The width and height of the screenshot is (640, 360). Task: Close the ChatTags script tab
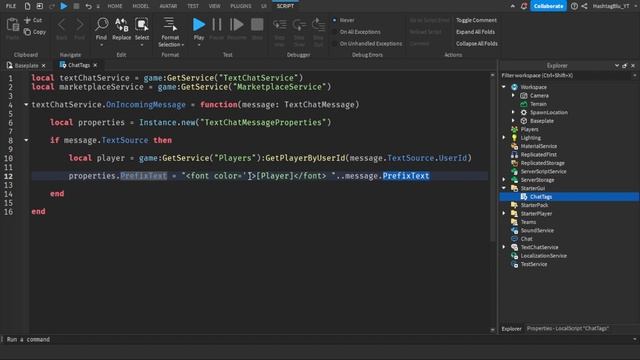point(95,65)
